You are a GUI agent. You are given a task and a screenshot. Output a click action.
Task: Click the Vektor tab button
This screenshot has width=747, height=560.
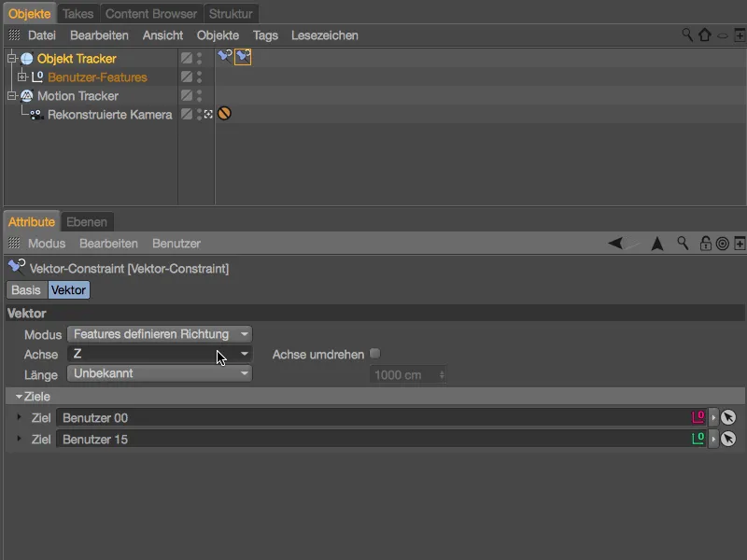click(x=68, y=290)
